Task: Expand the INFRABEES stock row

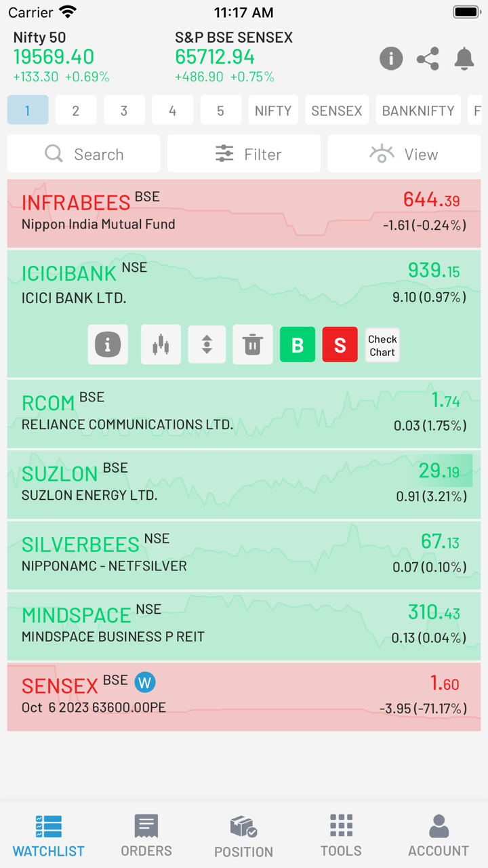Action: pos(244,213)
